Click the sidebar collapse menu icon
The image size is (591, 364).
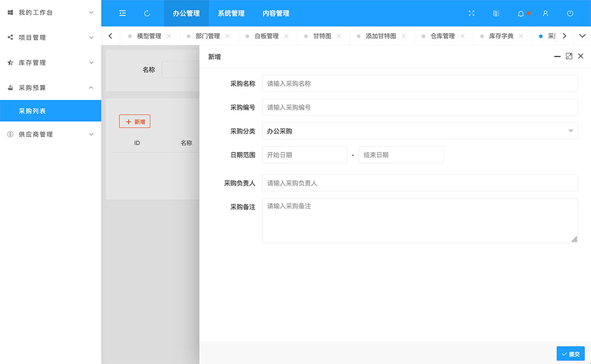click(122, 13)
